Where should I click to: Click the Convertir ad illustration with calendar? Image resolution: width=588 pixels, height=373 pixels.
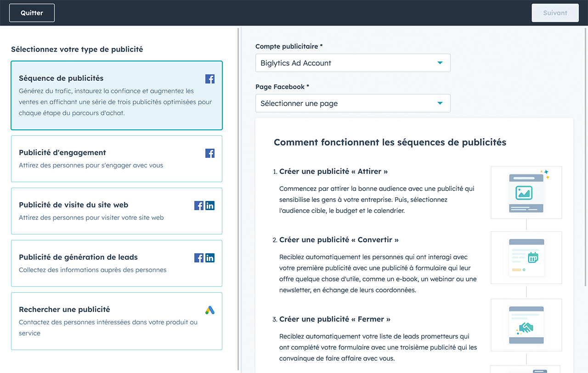point(526,257)
